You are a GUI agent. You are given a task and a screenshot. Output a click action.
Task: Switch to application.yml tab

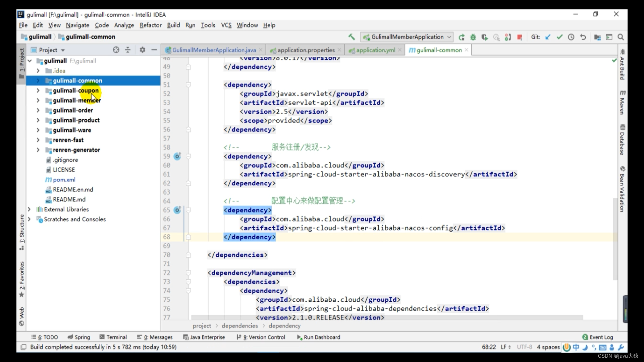(375, 50)
